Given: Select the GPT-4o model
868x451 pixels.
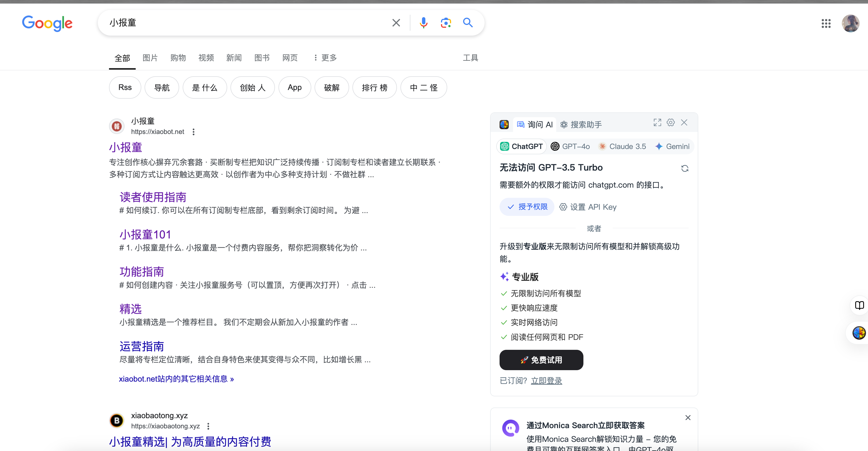Looking at the screenshot, I should 570,146.
